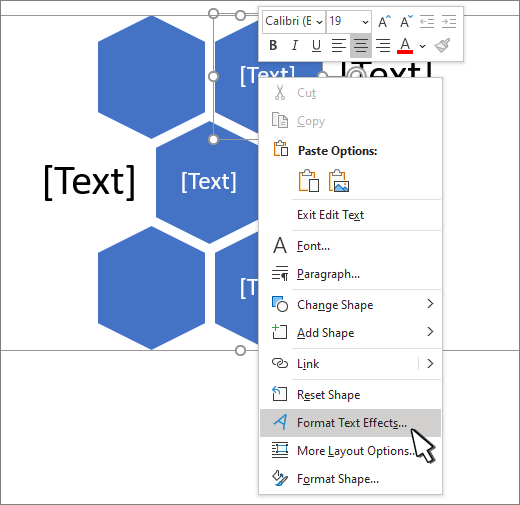Apply red font color button
The height and width of the screenshot is (505, 520).
pos(405,45)
